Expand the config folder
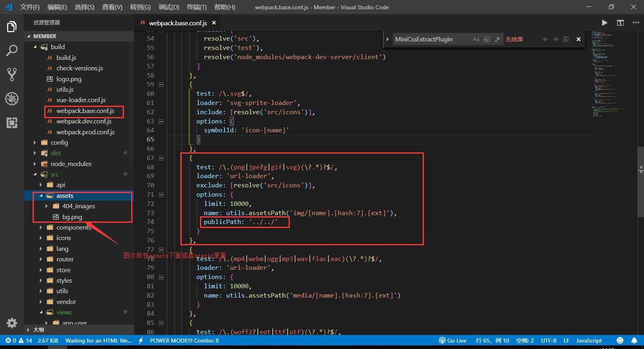The image size is (644, 349). tap(59, 143)
